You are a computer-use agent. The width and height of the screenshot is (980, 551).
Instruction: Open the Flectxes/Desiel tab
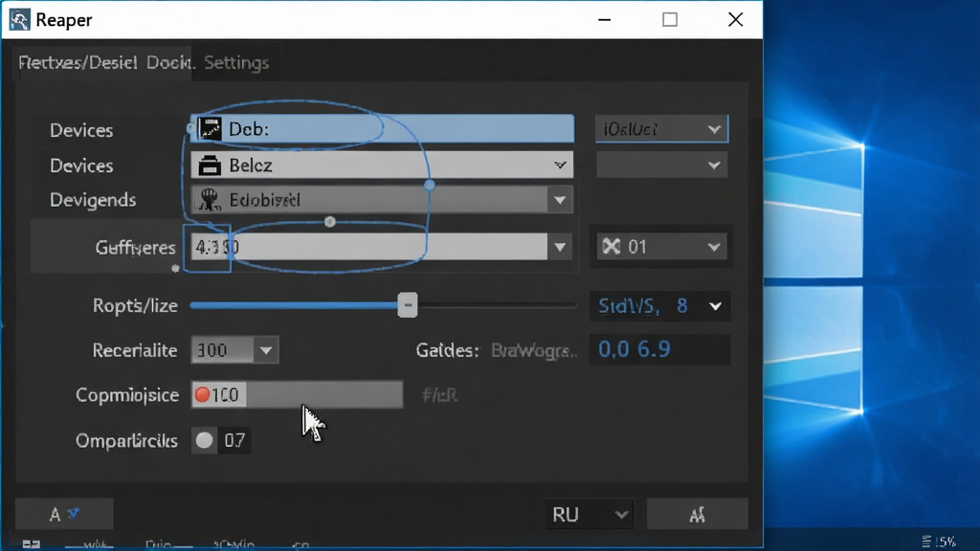coord(78,62)
